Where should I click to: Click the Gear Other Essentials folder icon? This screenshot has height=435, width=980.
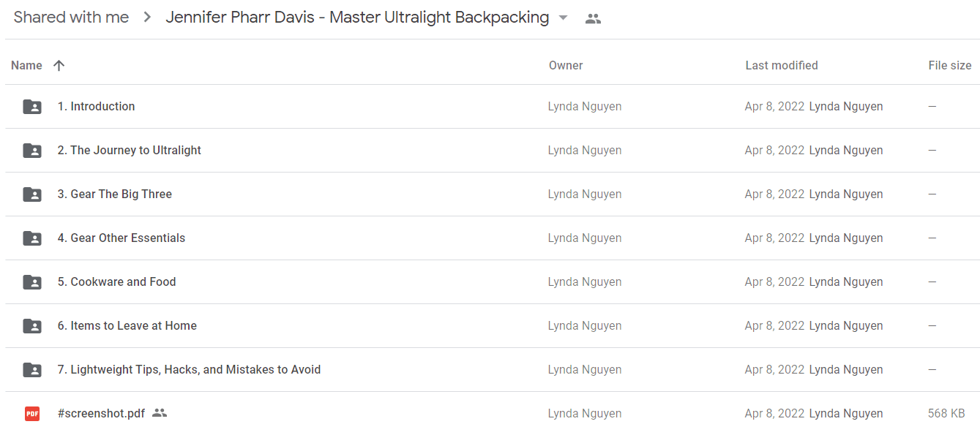coord(32,238)
